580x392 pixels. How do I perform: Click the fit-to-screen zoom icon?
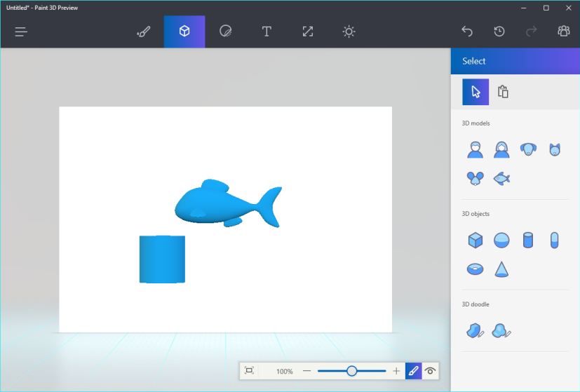[249, 370]
